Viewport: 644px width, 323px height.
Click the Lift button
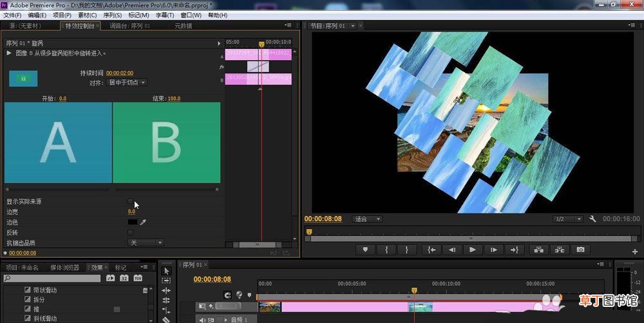539,250
